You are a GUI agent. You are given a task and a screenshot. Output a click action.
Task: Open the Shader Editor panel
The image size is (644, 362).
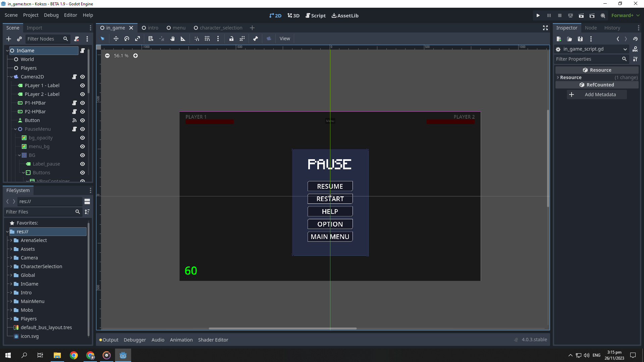tap(213, 340)
